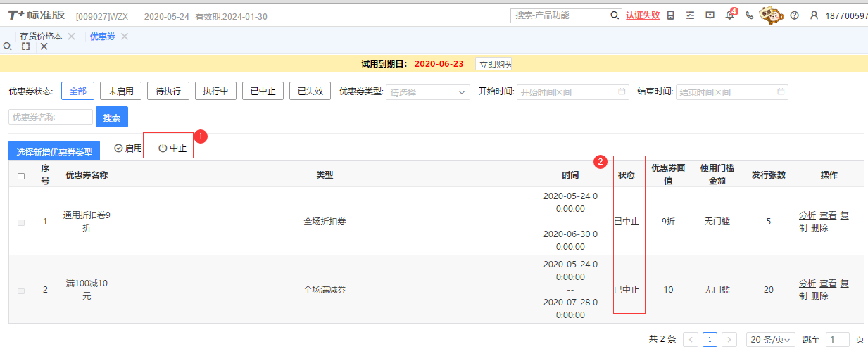Image resolution: width=868 pixels, height=361 pixels.
Task: Click the T+ 标准版 logo
Action: 37,15
